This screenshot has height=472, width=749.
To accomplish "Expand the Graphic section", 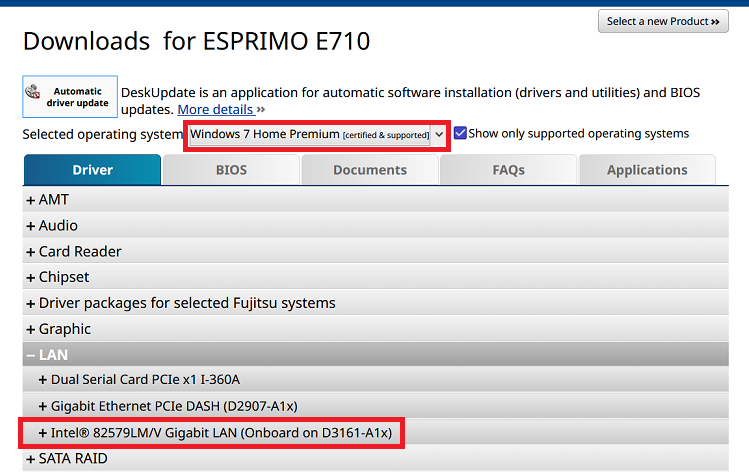I will tap(375, 329).
